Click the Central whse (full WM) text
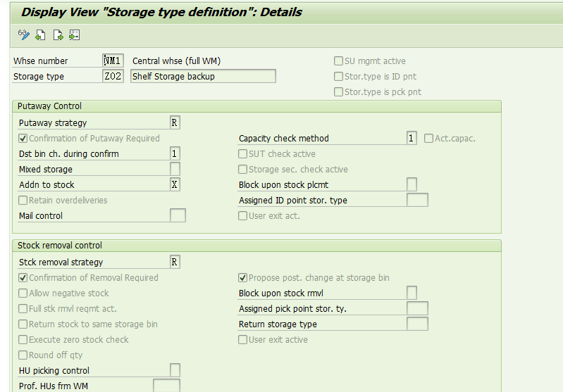Image resolution: width=563 pixels, height=392 pixels. click(x=176, y=61)
